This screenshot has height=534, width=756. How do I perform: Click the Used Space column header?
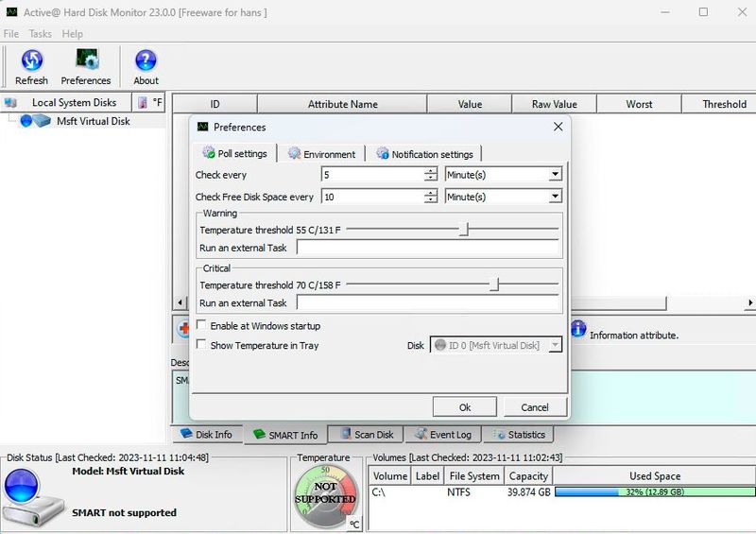pyautogui.click(x=655, y=475)
